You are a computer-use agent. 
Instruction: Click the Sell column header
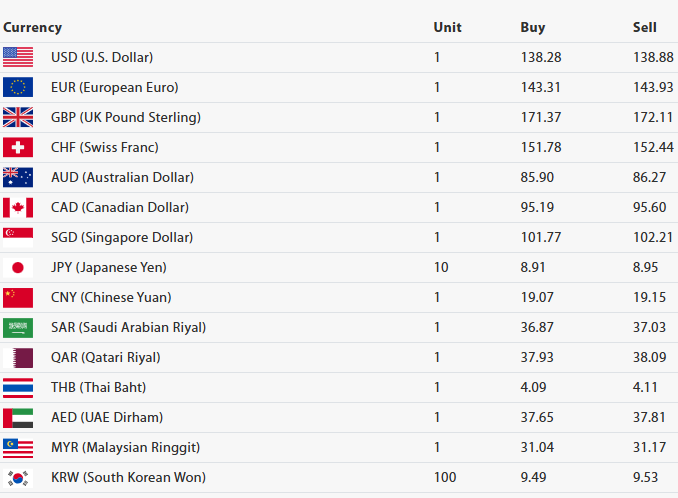click(x=644, y=28)
